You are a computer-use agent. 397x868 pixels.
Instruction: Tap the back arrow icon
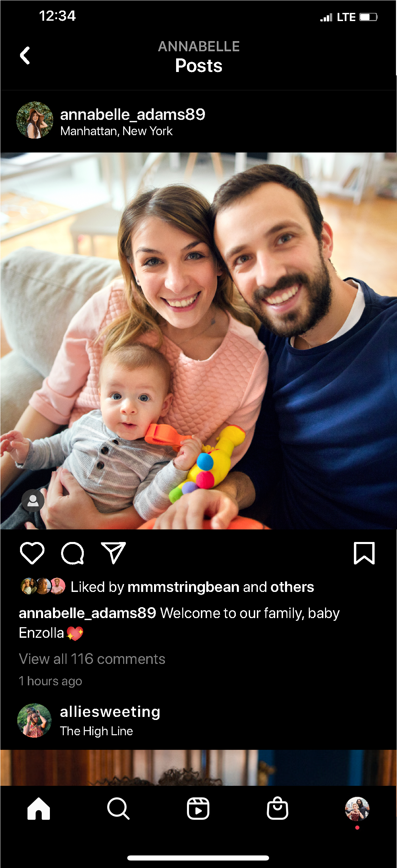pos(25,55)
